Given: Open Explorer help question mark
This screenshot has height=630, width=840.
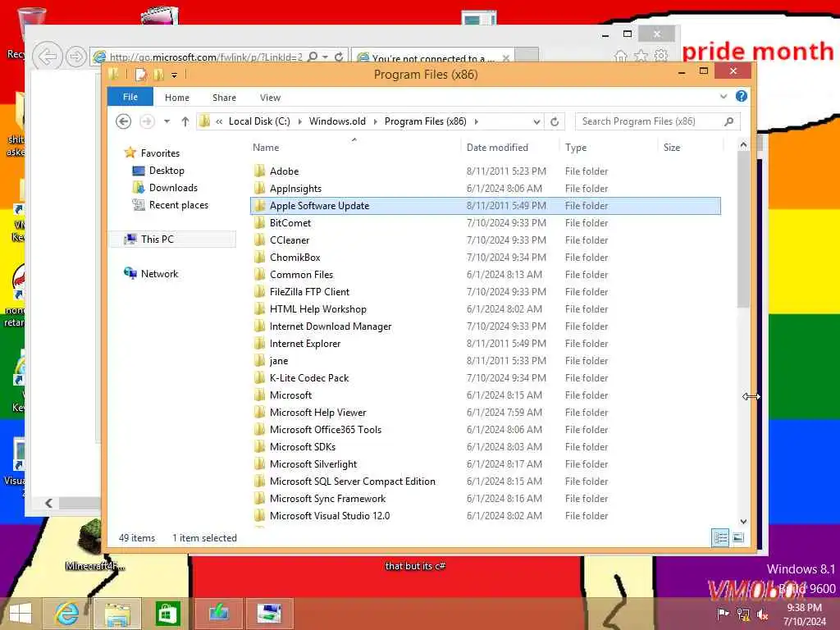Looking at the screenshot, I should [741, 96].
